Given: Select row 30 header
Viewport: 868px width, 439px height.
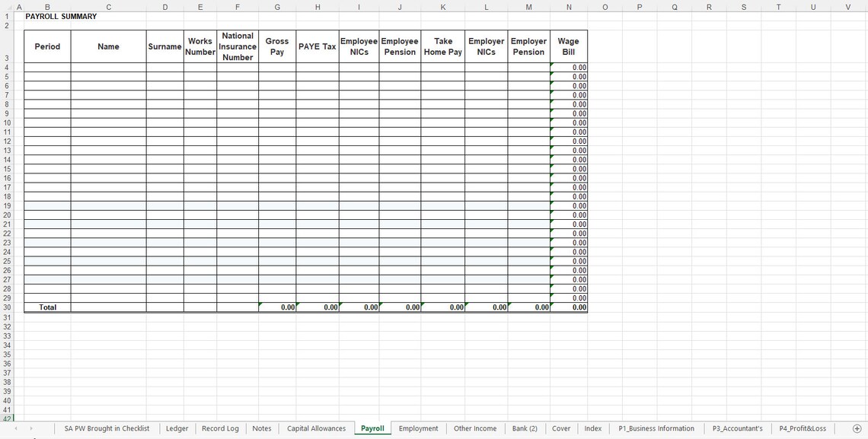Looking at the screenshot, I should (x=7, y=307).
